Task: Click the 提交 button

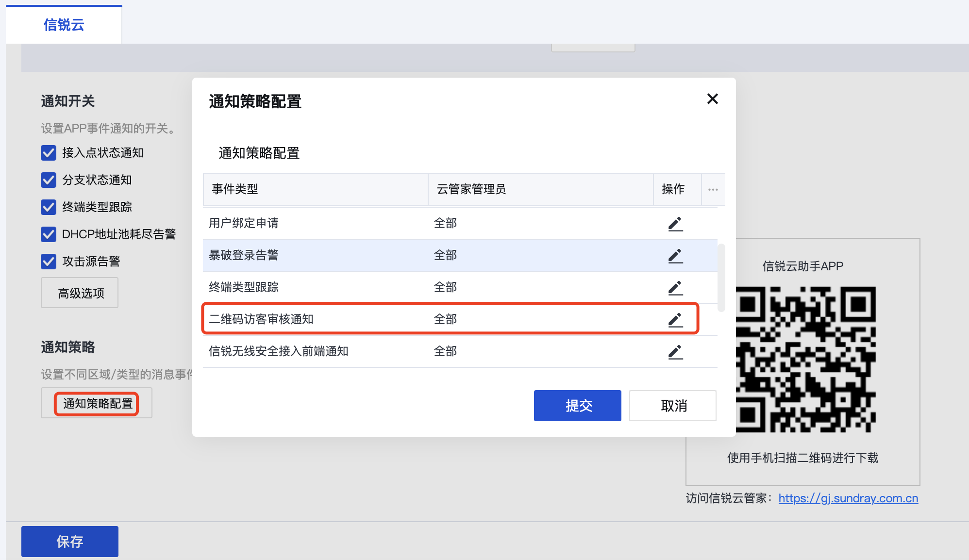Action: (x=578, y=406)
